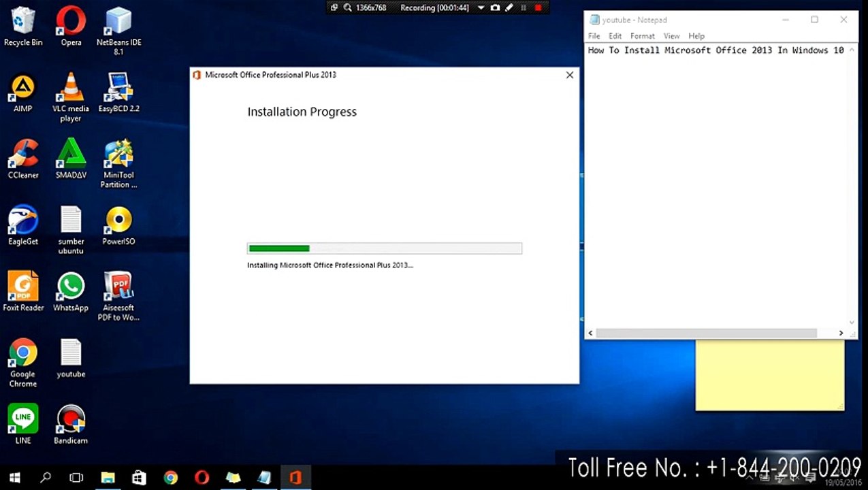The image size is (868, 490).
Task: Click the recorder magnifier icon
Action: pyautogui.click(x=347, y=7)
